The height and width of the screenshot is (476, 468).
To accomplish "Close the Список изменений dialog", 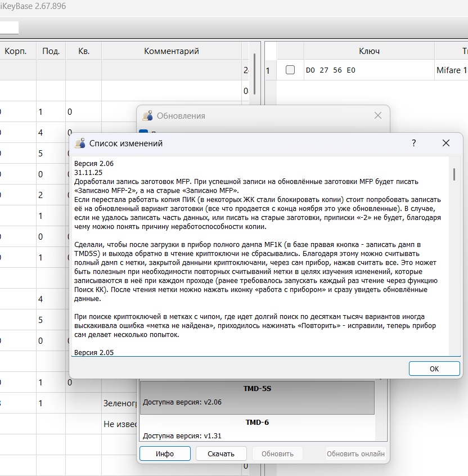I will tap(446, 143).
